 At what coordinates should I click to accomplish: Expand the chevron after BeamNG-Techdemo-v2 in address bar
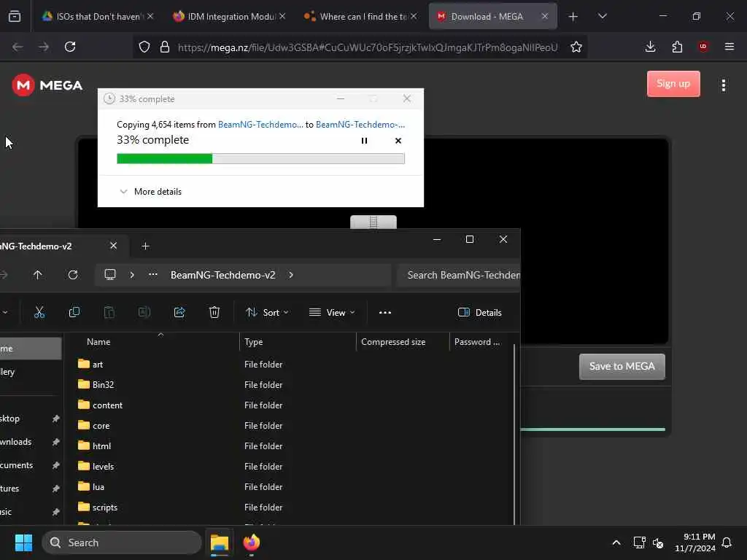click(x=291, y=275)
